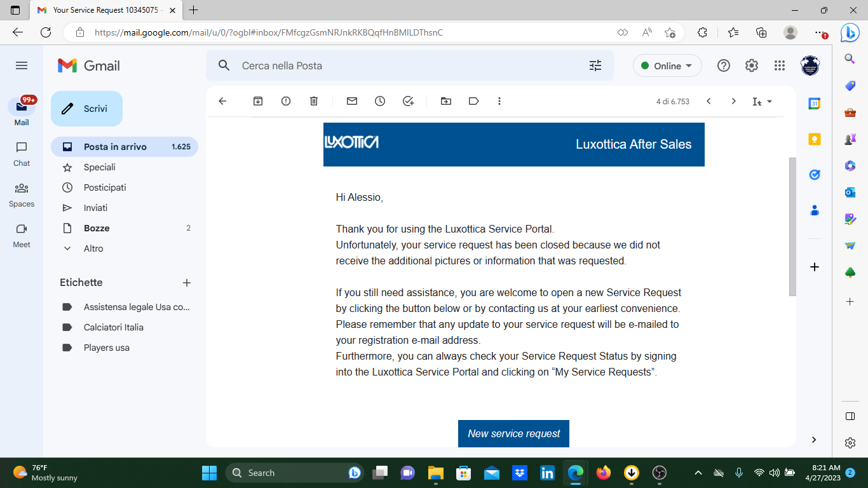Add page to favorites star icon
Image resolution: width=868 pixels, height=488 pixels.
tap(670, 32)
